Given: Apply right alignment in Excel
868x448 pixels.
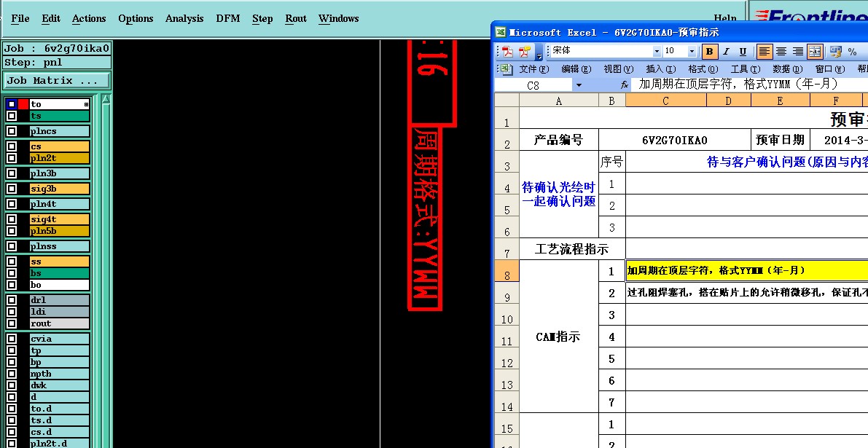Looking at the screenshot, I should pos(798,52).
